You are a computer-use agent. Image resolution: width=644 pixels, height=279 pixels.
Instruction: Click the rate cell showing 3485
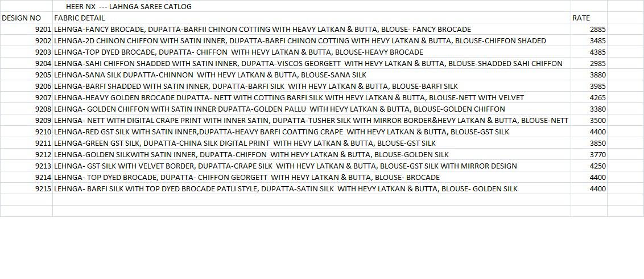597,41
